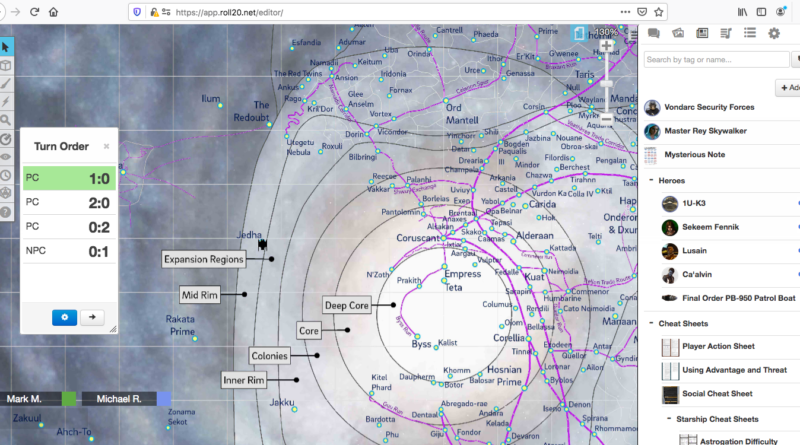Select the arrow Select and Move tool

click(x=6, y=47)
